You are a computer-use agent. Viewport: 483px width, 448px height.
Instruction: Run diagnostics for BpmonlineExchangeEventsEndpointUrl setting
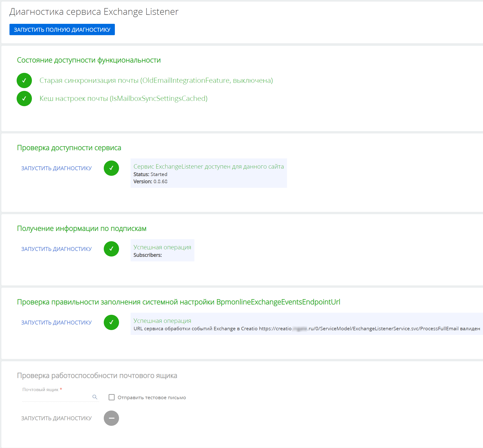click(x=56, y=322)
